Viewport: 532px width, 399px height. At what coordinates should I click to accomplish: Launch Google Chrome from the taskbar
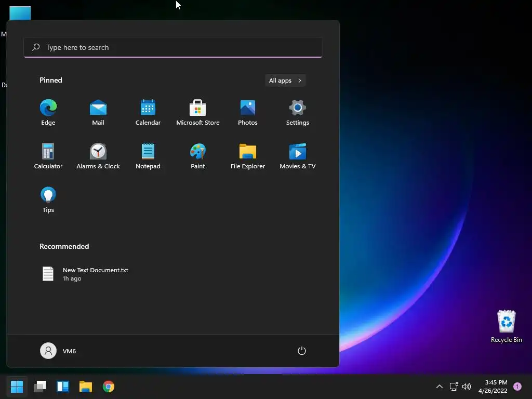109,387
